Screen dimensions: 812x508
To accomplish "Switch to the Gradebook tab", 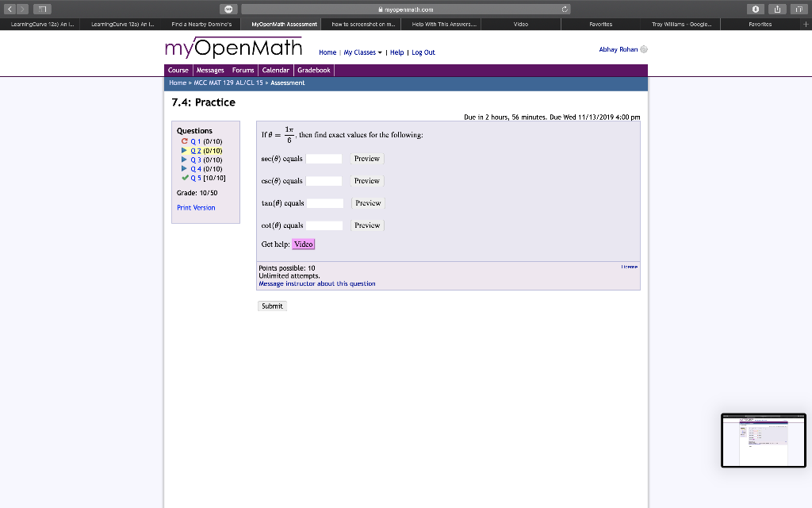I will pos(314,70).
